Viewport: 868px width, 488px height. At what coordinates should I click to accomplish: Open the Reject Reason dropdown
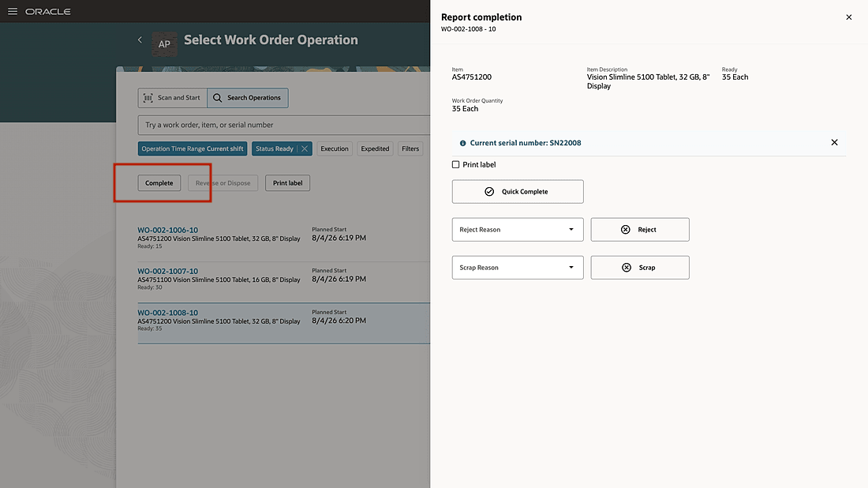point(518,229)
